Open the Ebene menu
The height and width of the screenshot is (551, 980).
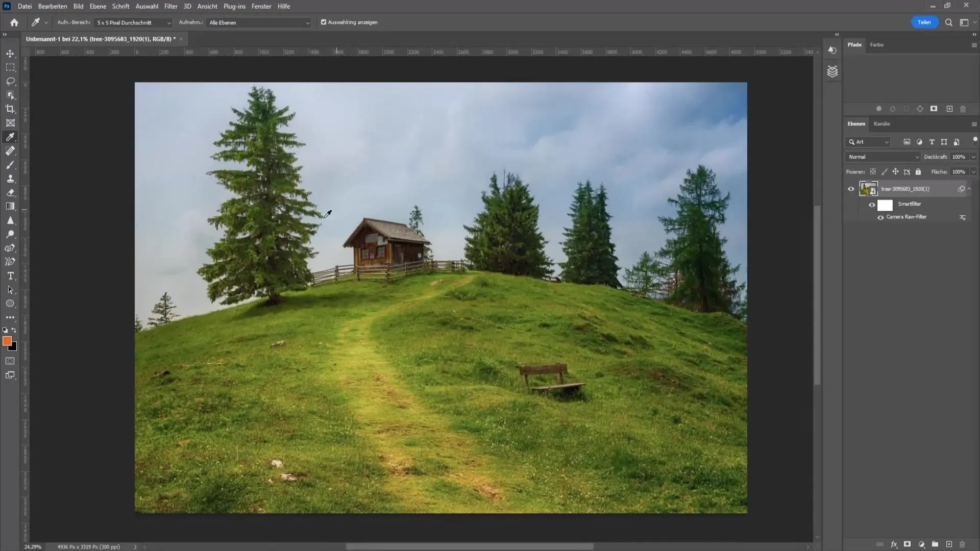(98, 6)
